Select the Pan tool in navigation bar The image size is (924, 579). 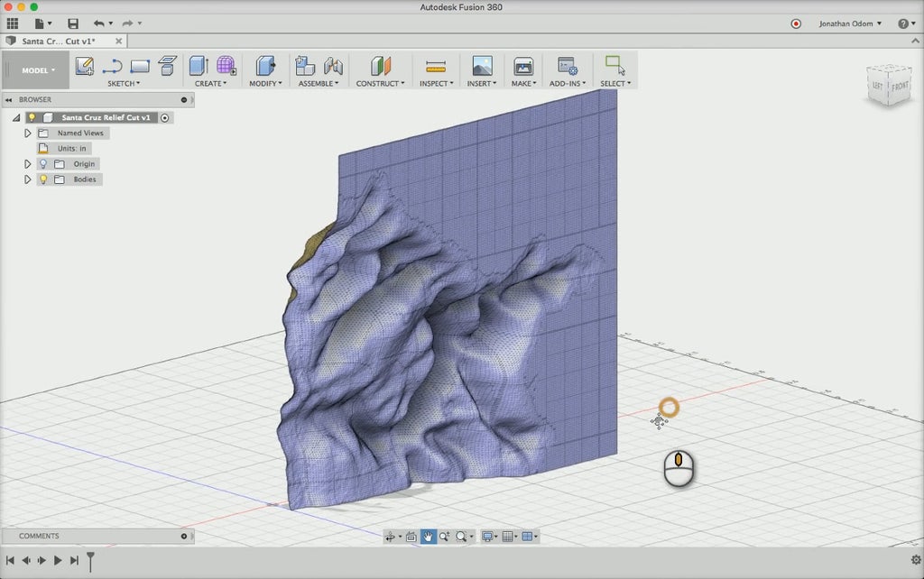pos(428,536)
